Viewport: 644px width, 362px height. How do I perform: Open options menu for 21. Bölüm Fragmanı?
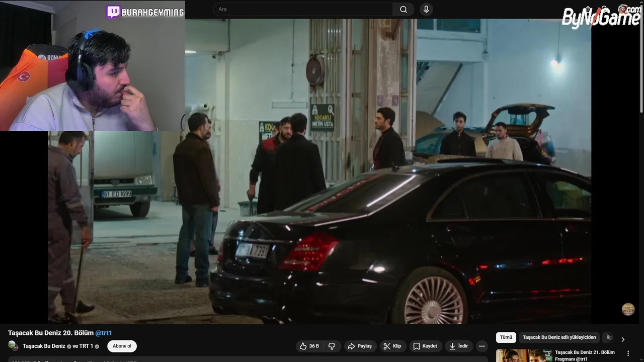click(x=628, y=353)
